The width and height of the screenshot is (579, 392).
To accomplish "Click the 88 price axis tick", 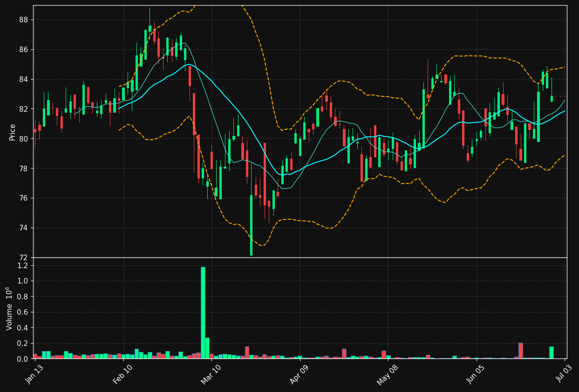I will click(24, 20).
